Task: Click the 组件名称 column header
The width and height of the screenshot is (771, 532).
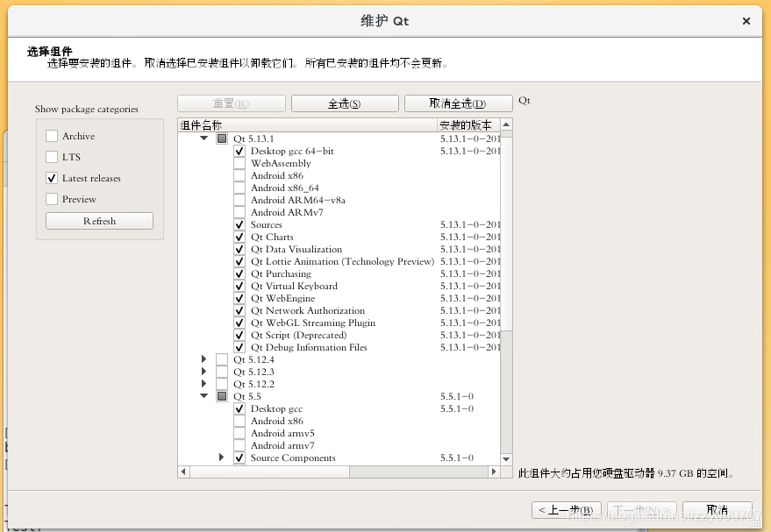Action: click(x=307, y=124)
